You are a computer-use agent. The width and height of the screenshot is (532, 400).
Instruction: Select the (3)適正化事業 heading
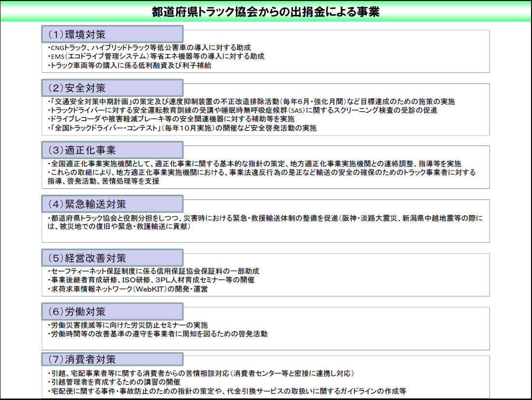(112, 150)
